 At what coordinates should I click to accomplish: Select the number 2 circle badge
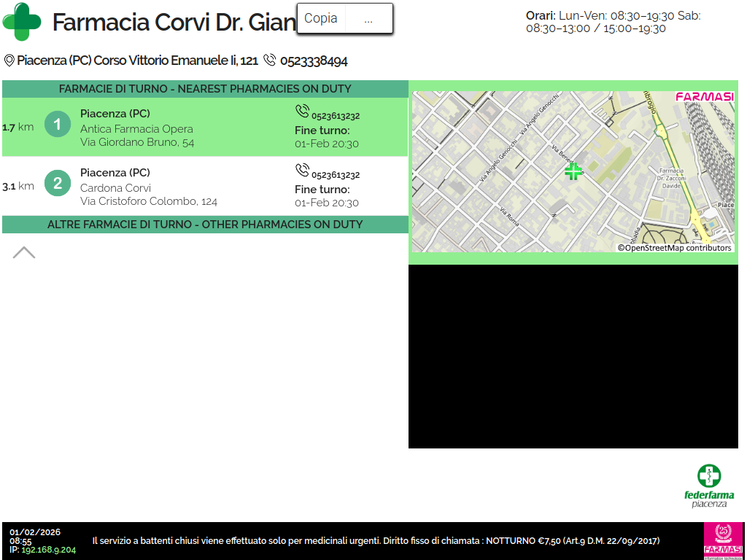pyautogui.click(x=58, y=182)
